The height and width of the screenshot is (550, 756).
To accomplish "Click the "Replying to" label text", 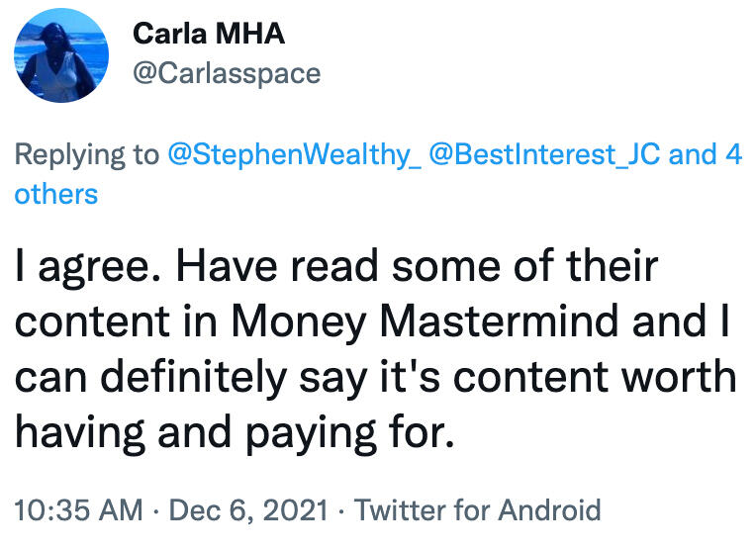I will 85,154.
